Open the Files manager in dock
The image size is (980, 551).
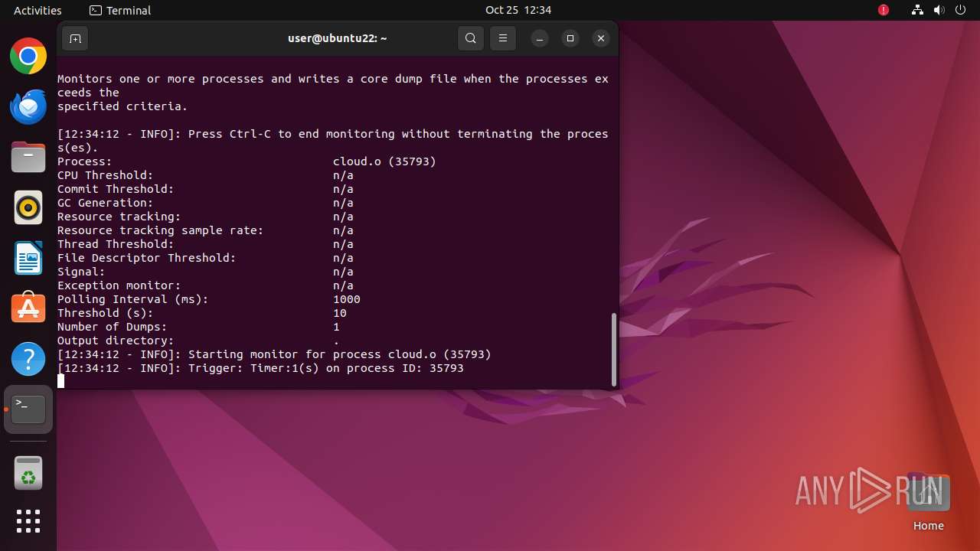tap(28, 157)
